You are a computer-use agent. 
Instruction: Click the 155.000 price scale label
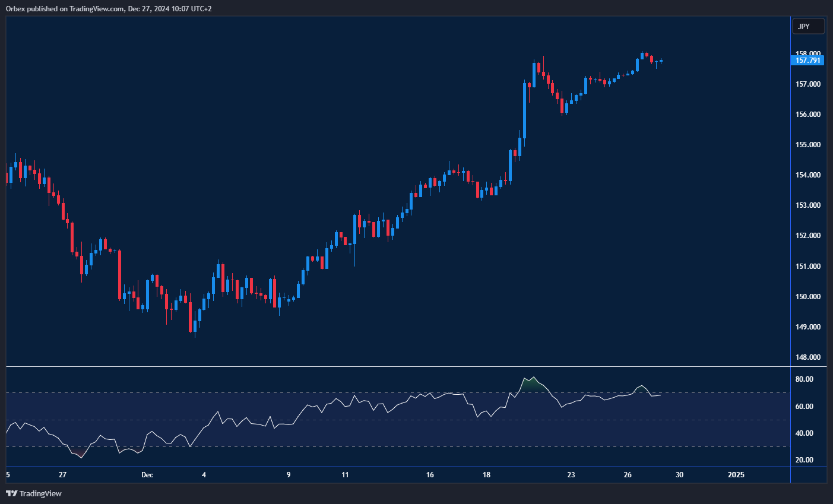[808, 145]
